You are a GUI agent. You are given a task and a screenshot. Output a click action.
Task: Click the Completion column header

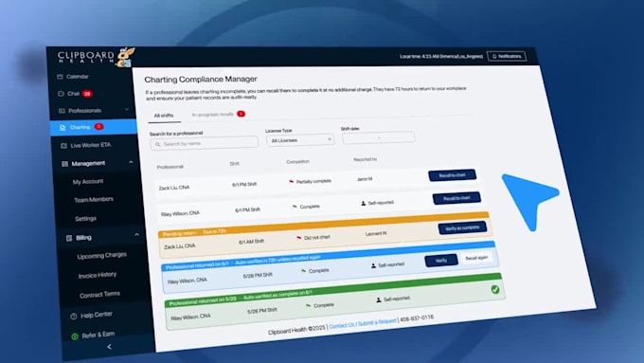click(297, 161)
